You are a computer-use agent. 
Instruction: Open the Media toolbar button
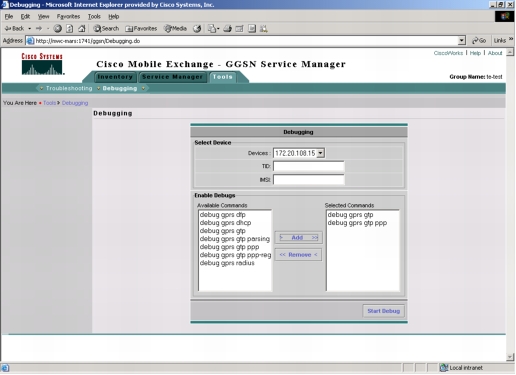[x=175, y=29]
